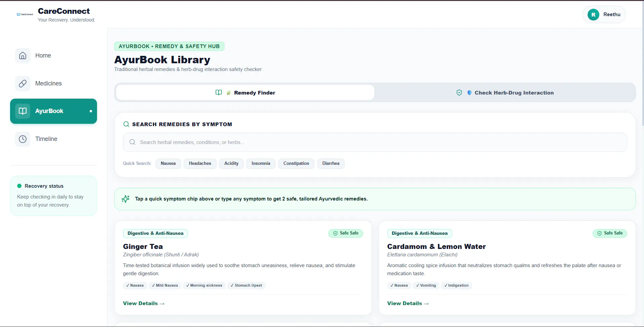The image size is (644, 327).
Task: Click the blue shield icon beside Check Herb-Drug
Action: coord(469,93)
